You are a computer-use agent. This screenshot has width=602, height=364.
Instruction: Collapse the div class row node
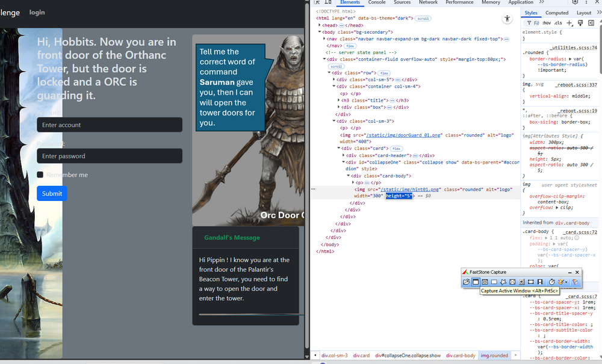click(329, 73)
